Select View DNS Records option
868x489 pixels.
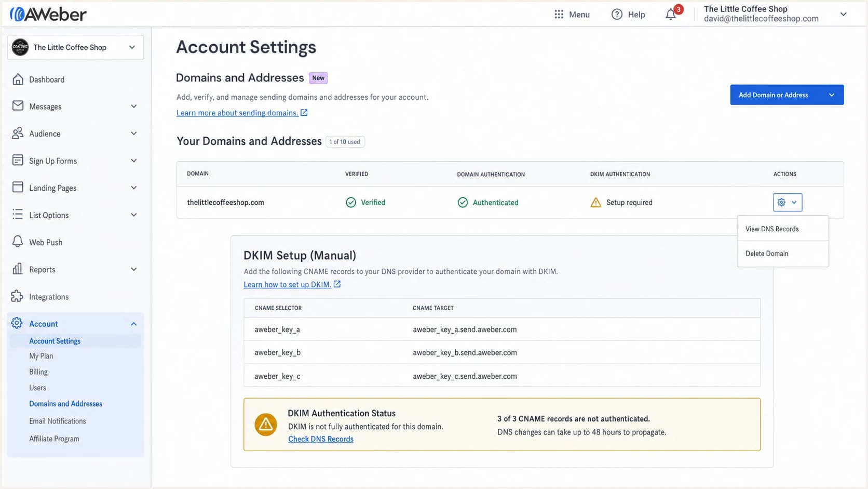782,229
